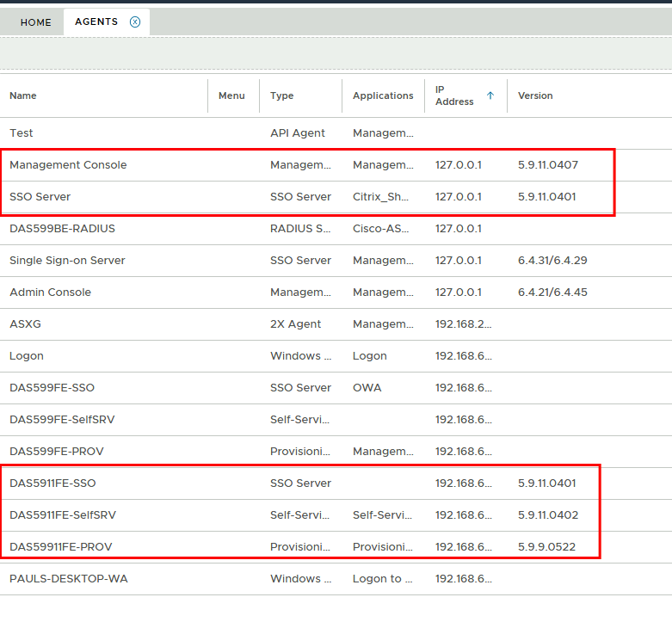Close the AGENTS tab with its X icon
672x622 pixels.
[x=135, y=22]
